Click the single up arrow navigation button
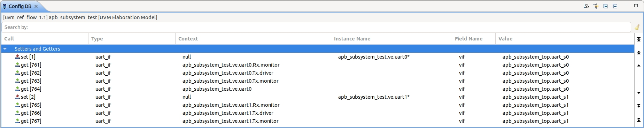This screenshot has height=128, width=644. tap(639, 66)
